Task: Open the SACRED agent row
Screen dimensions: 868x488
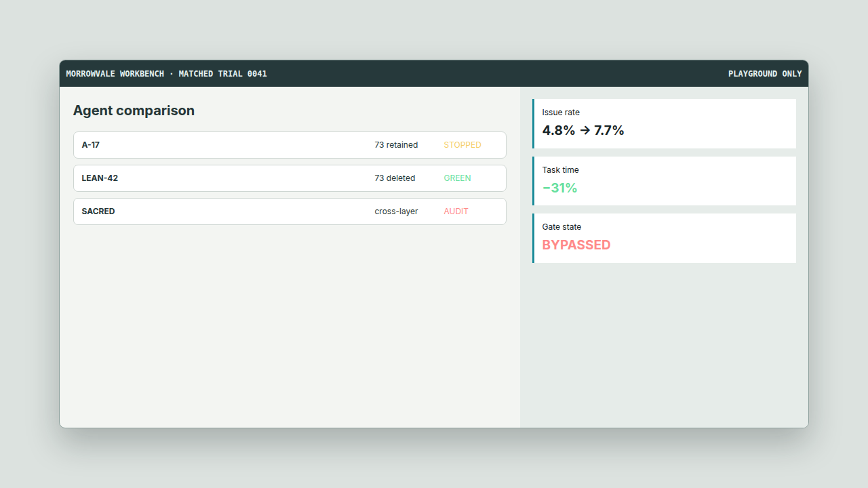Action: (x=290, y=211)
